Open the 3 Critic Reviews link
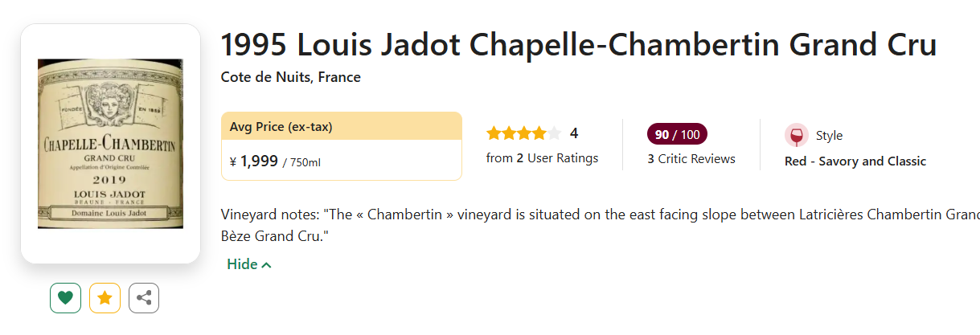The width and height of the screenshot is (980, 335). (691, 159)
